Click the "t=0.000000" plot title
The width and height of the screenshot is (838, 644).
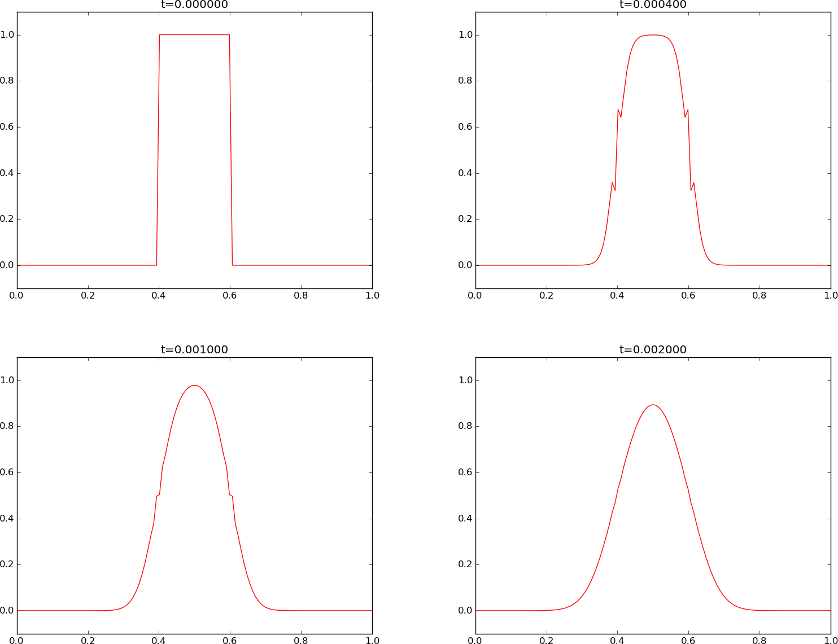[x=194, y=5]
